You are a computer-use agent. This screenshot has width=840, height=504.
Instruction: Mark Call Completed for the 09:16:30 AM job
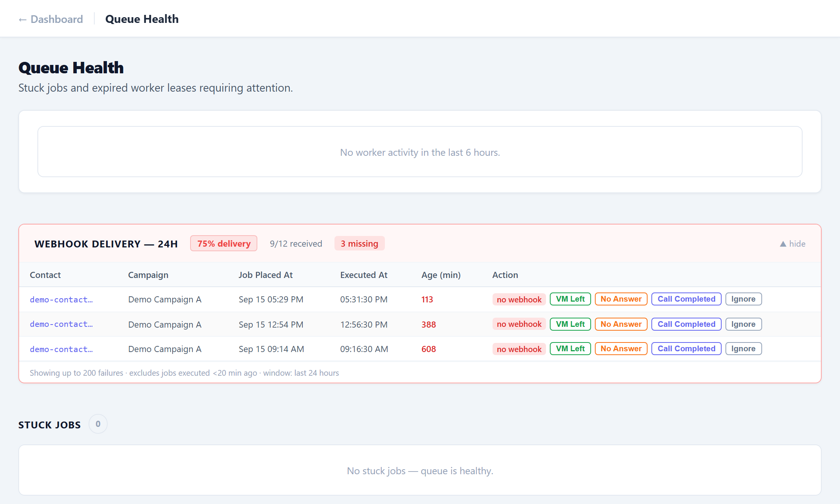[x=686, y=349]
